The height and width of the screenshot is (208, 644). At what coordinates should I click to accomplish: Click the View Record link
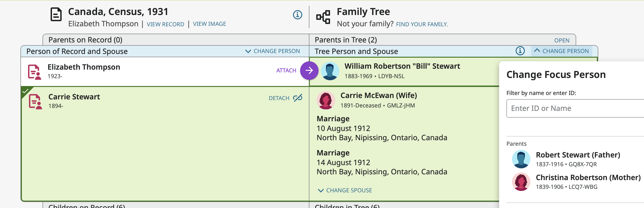click(x=165, y=24)
